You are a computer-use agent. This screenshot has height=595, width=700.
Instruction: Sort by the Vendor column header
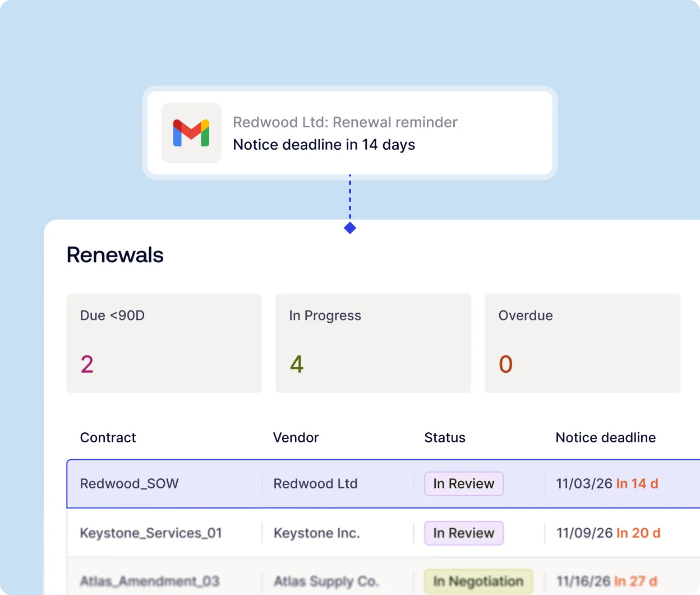[296, 438]
